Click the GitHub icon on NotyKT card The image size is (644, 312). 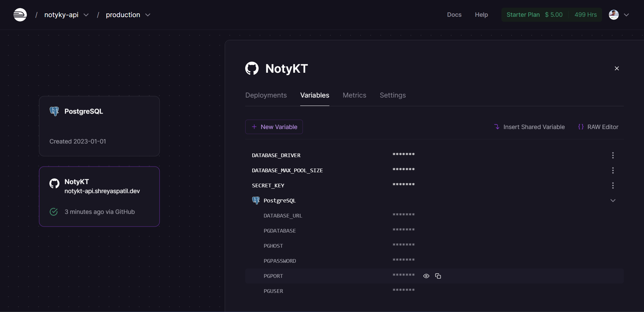click(x=54, y=183)
